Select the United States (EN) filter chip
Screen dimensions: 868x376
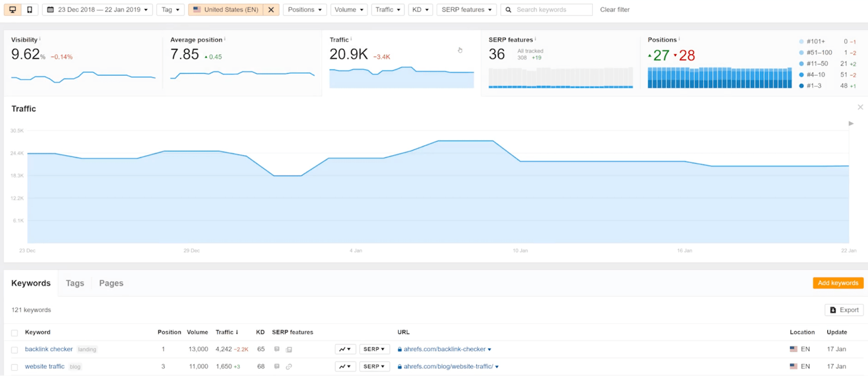226,10
